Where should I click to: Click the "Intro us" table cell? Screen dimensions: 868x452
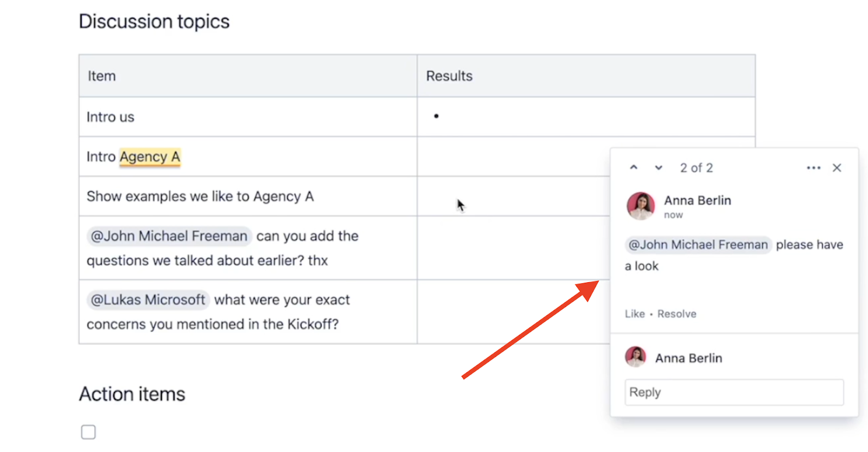tap(111, 117)
